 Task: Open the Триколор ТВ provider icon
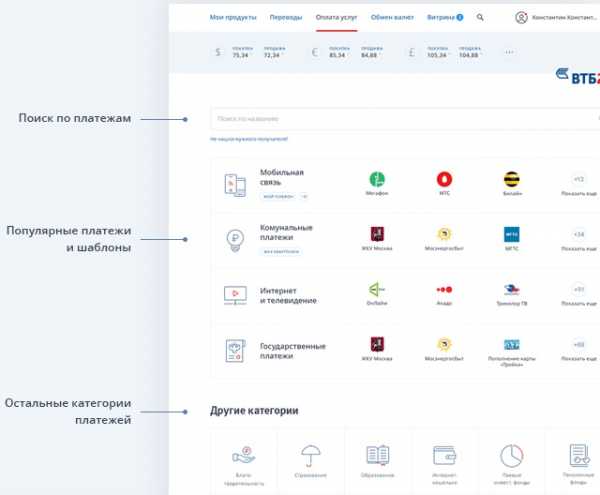pyautogui.click(x=512, y=292)
